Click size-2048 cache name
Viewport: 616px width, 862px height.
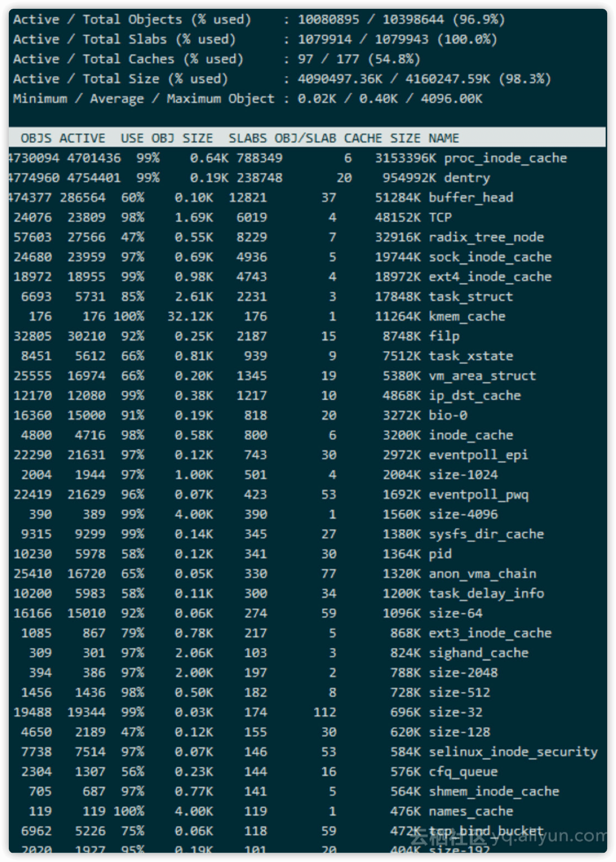click(463, 673)
